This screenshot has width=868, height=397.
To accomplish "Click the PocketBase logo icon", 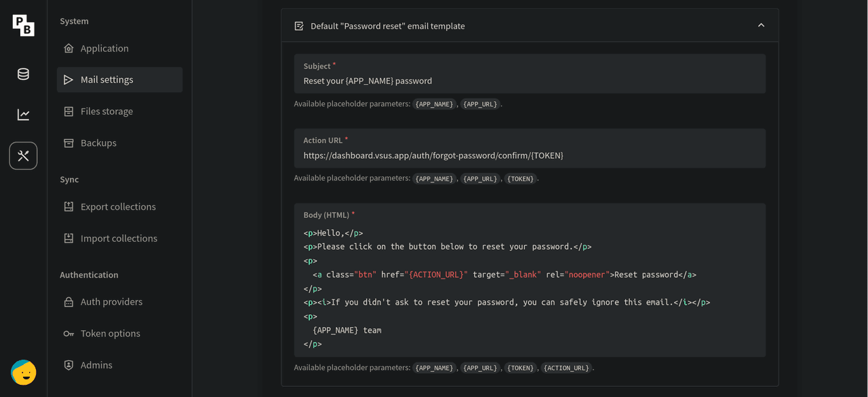I will (x=23, y=25).
